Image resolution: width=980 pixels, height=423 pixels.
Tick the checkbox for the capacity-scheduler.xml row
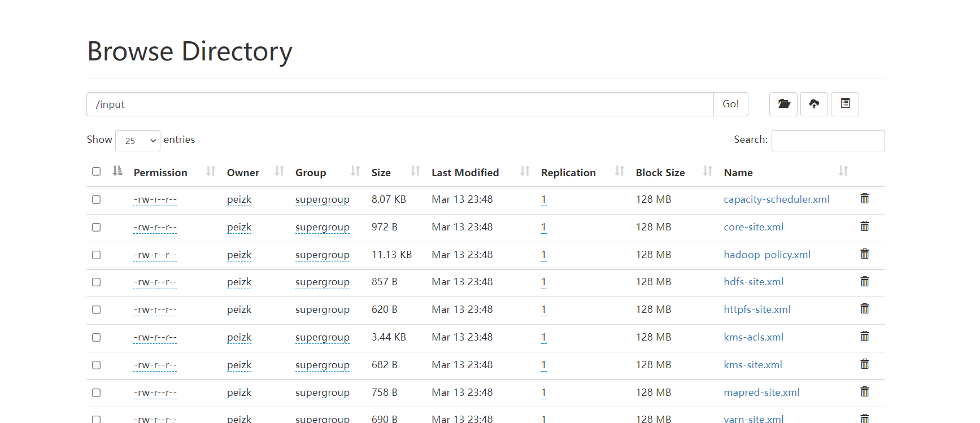pos(97,200)
